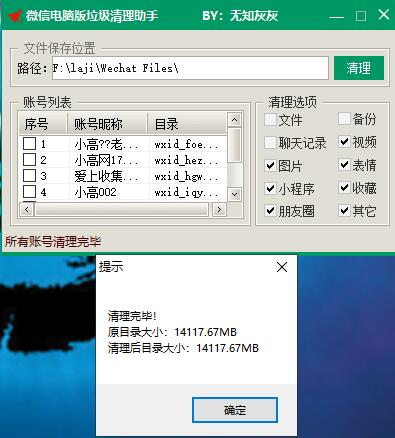This screenshot has height=438, width=395.
Task: Select nickname 爱上收集... in account list
Action: pyautogui.click(x=106, y=176)
